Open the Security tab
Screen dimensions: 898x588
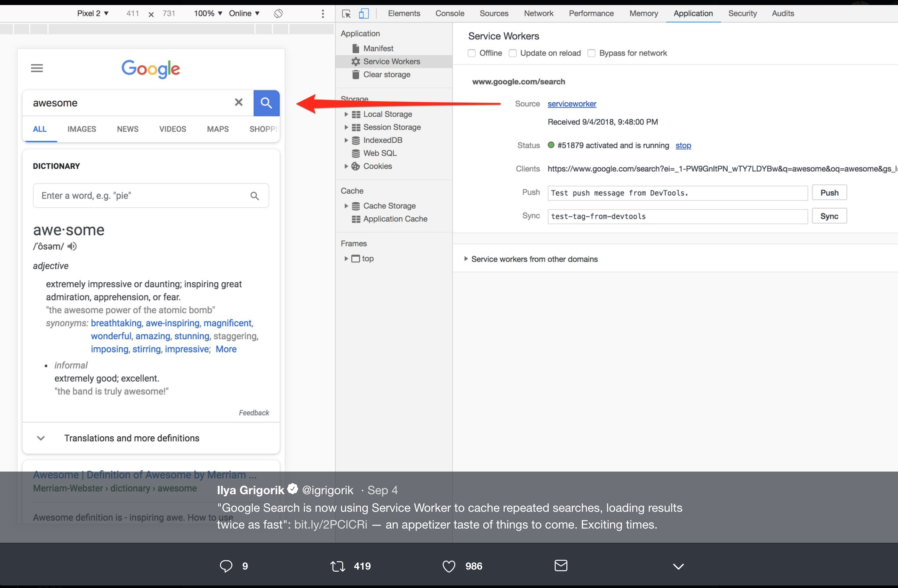[743, 13]
